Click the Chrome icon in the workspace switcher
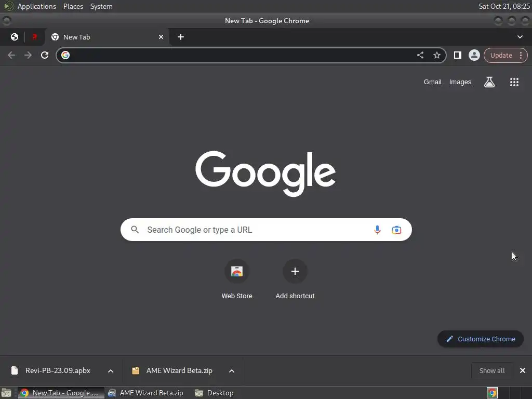532x399 pixels. pyautogui.click(x=492, y=393)
